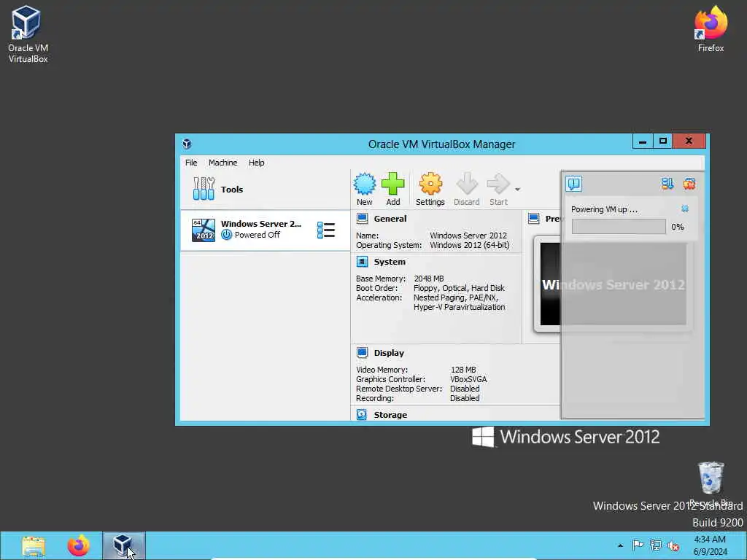Image resolution: width=747 pixels, height=560 pixels.
Task: Open the Recycle Bin desktop icon
Action: (x=711, y=483)
